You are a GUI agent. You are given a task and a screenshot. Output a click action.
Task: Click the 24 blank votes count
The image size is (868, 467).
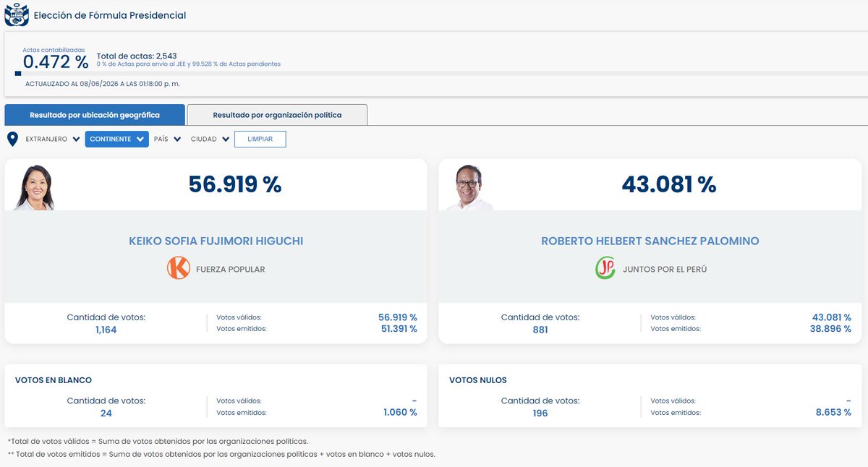coord(106,414)
